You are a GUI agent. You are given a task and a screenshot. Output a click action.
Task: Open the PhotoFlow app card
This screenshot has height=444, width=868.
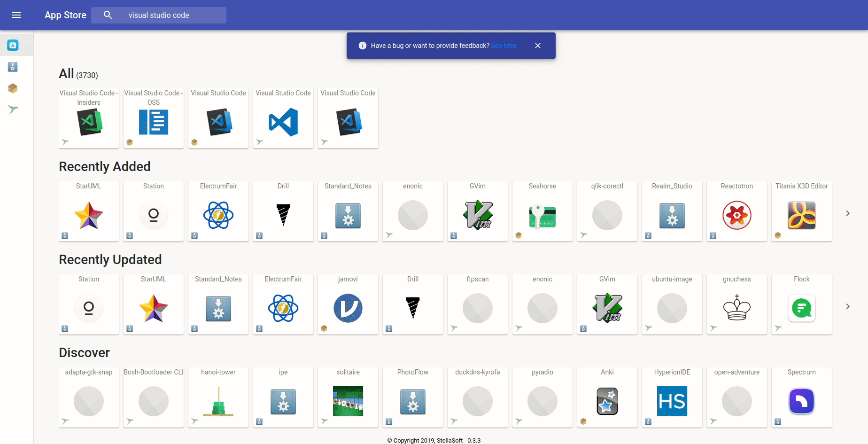[x=413, y=397]
